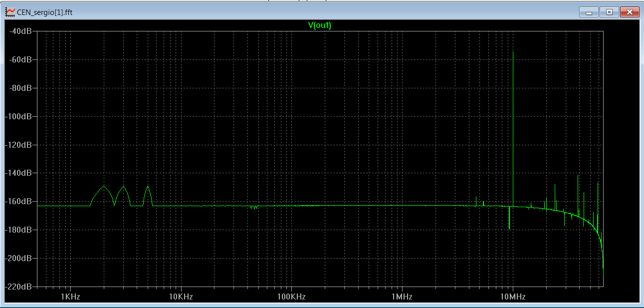The height and width of the screenshot is (308, 644).
Task: Close the FFT plot window
Action: click(x=630, y=12)
